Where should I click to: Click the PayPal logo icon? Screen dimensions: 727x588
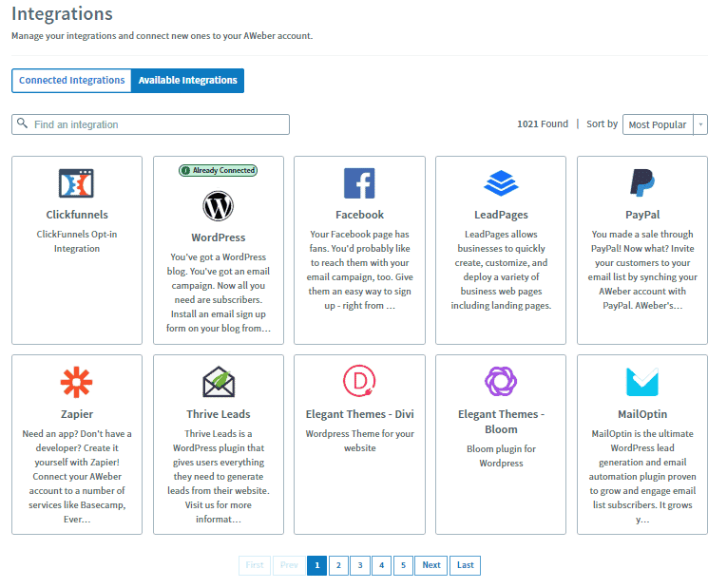pyautogui.click(x=642, y=182)
